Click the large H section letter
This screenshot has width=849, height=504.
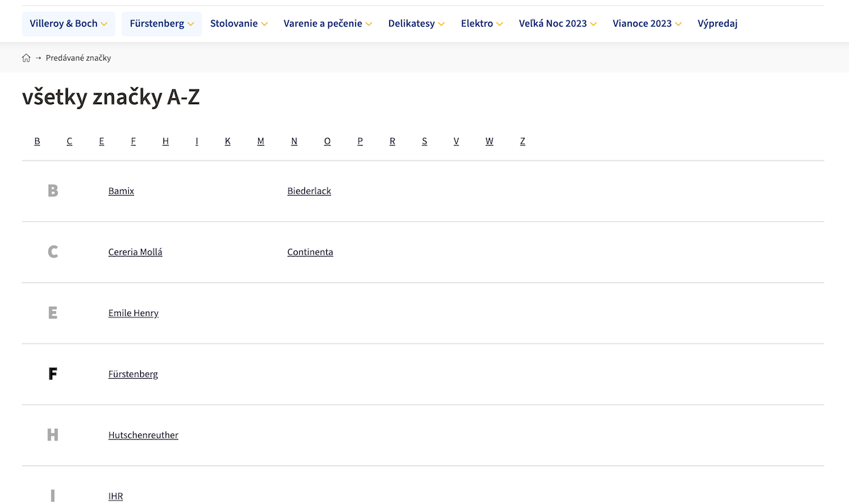pos(52,435)
